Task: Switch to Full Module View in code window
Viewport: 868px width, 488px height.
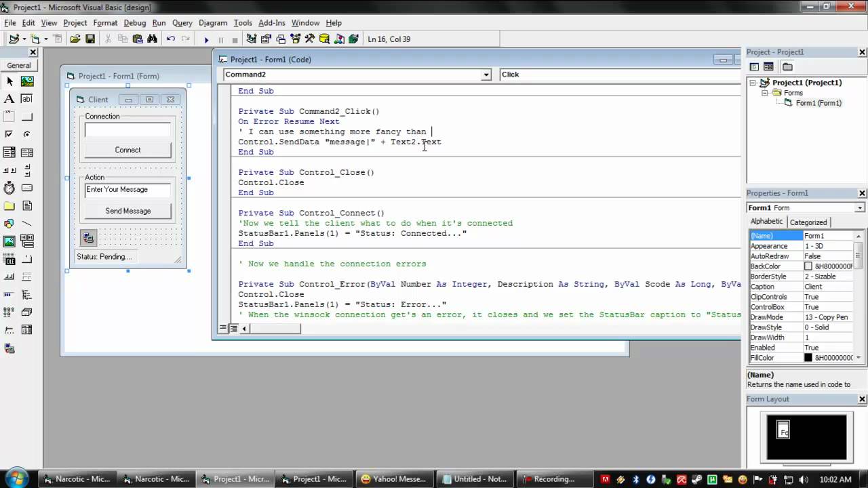Action: tap(233, 328)
